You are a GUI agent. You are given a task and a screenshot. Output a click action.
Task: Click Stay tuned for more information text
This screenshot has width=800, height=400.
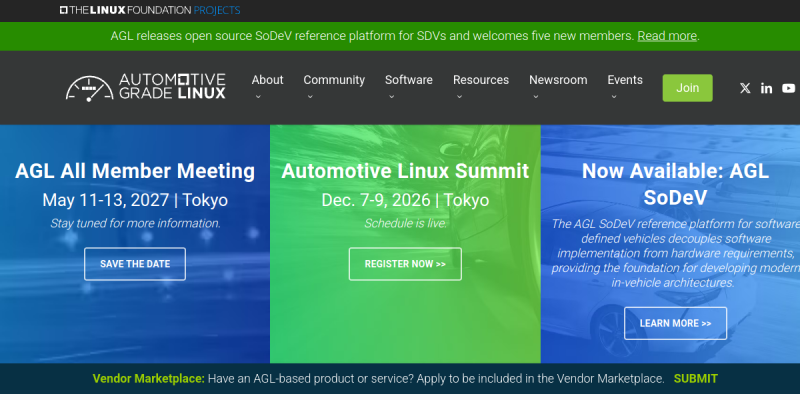(135, 223)
